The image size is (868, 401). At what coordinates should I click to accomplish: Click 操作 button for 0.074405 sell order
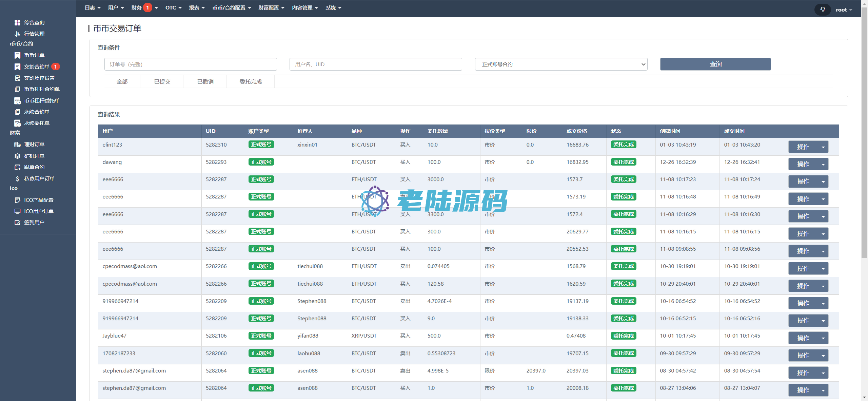click(x=803, y=268)
